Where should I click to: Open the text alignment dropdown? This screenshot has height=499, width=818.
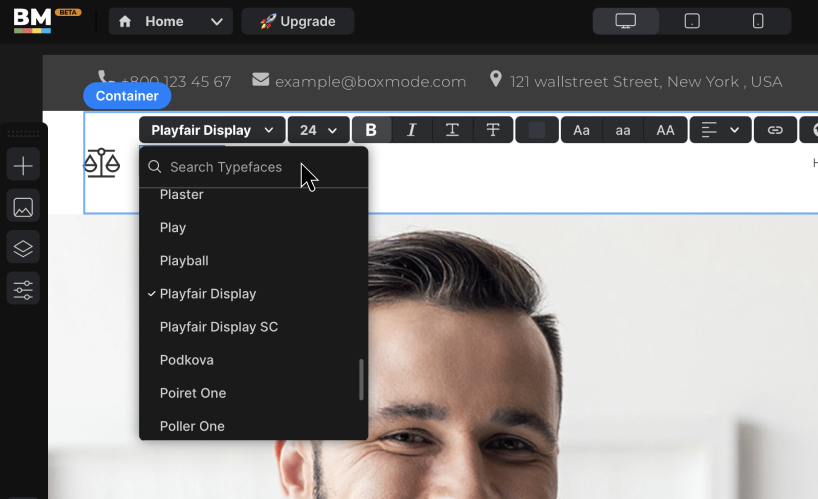pos(720,130)
